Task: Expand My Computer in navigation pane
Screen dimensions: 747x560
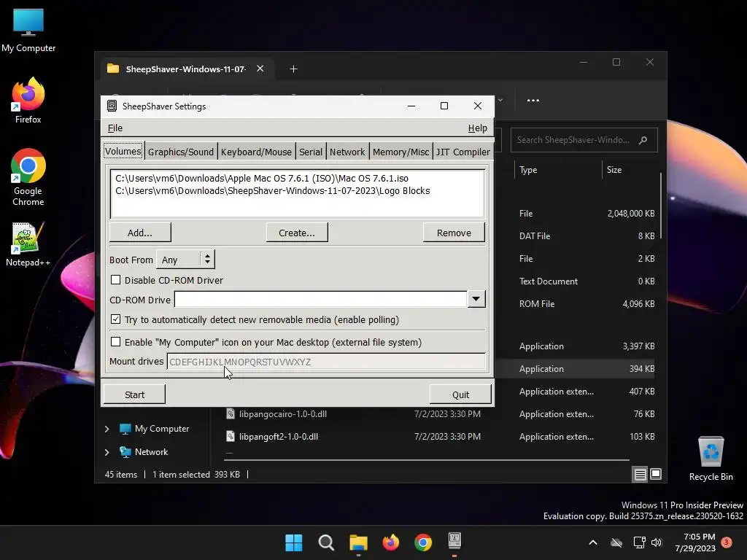Action: pos(107,429)
